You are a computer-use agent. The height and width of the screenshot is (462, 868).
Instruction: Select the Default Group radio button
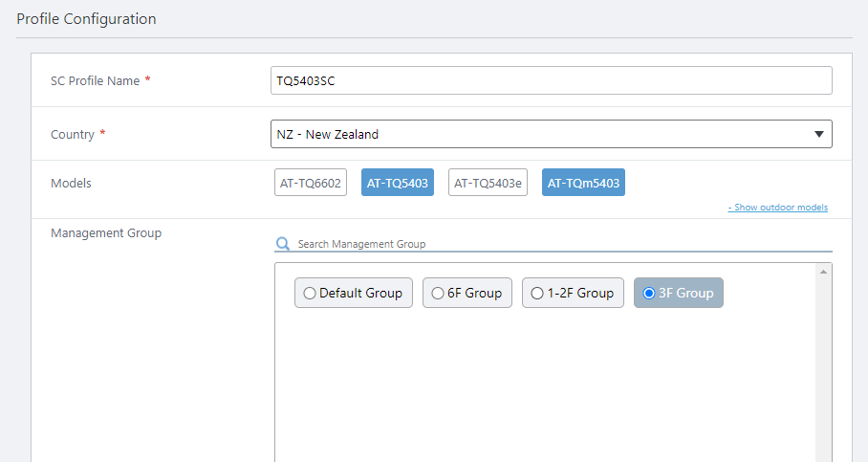click(310, 294)
